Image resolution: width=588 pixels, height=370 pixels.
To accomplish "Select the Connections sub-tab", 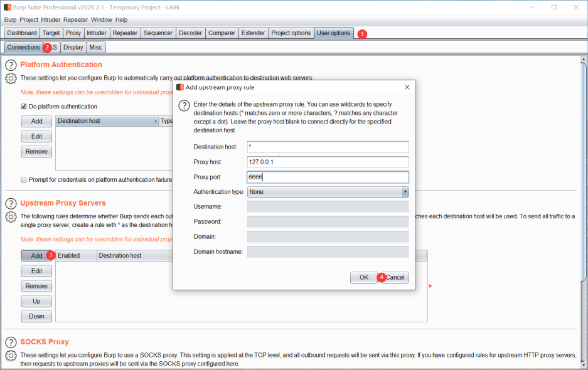I will coord(24,47).
